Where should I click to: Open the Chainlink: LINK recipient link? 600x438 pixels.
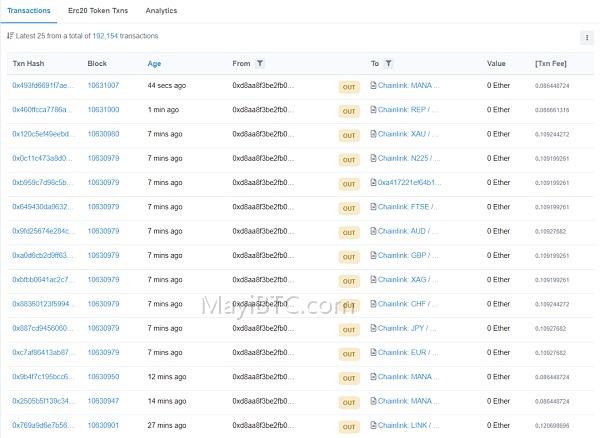408,425
